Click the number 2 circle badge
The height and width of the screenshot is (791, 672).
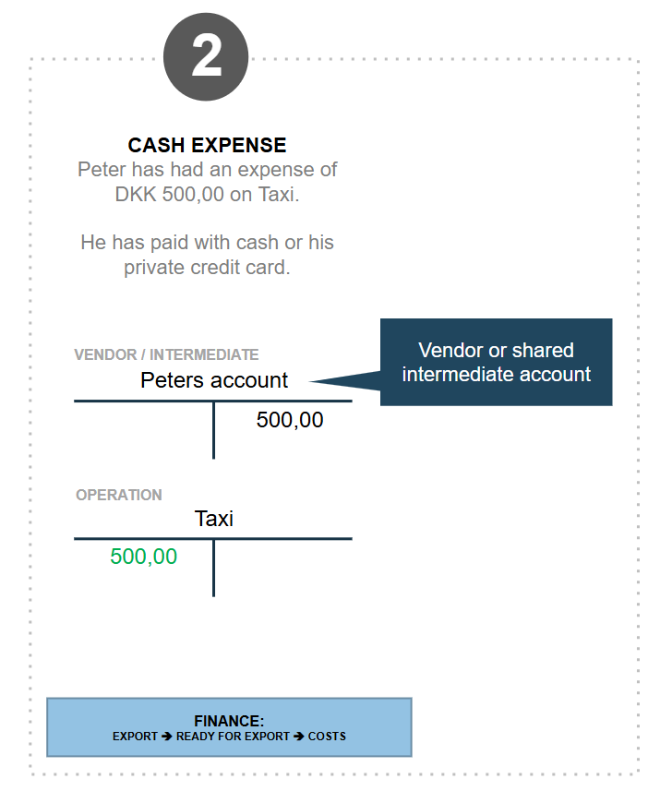(x=206, y=57)
